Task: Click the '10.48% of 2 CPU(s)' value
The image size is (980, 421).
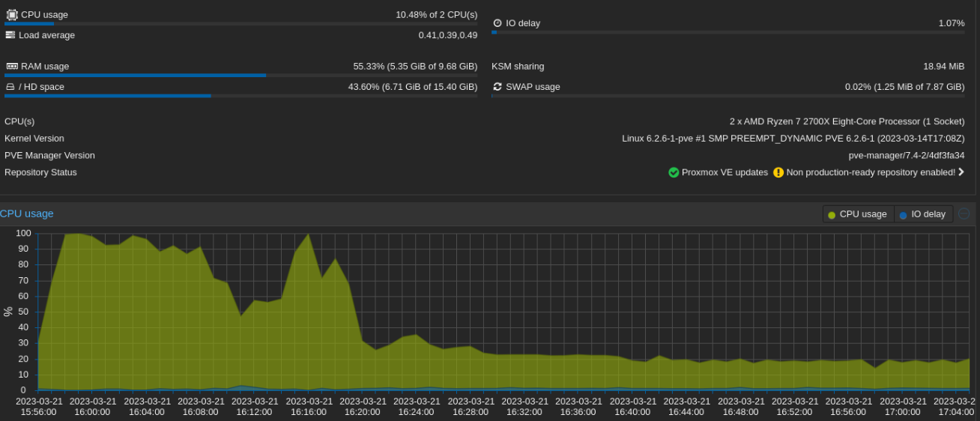Action: pos(437,15)
